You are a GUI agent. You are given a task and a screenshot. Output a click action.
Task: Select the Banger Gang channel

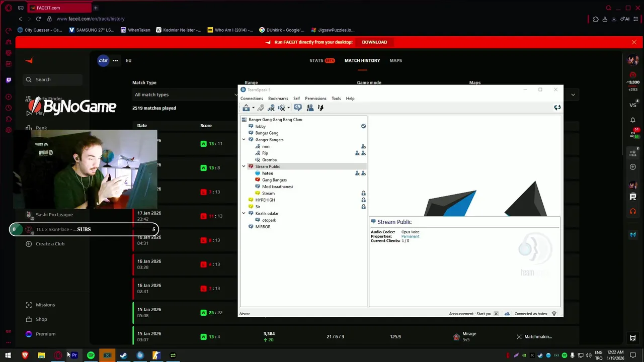267,133
